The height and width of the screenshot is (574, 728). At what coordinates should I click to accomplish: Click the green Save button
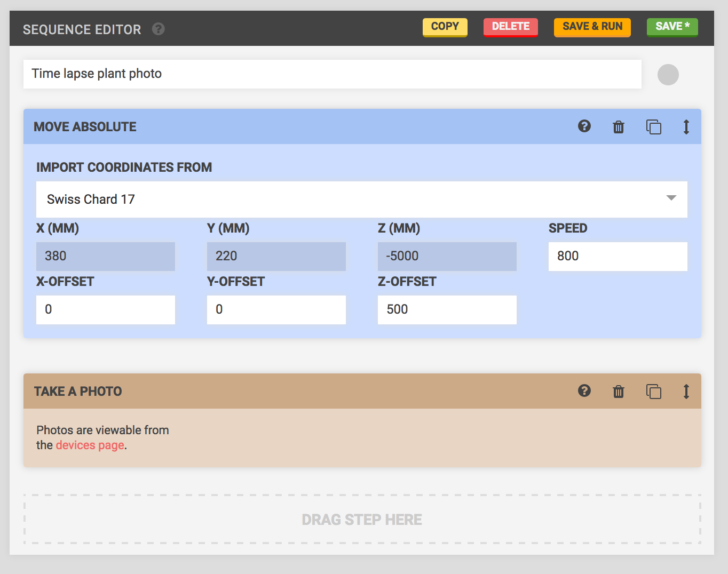[x=672, y=27]
